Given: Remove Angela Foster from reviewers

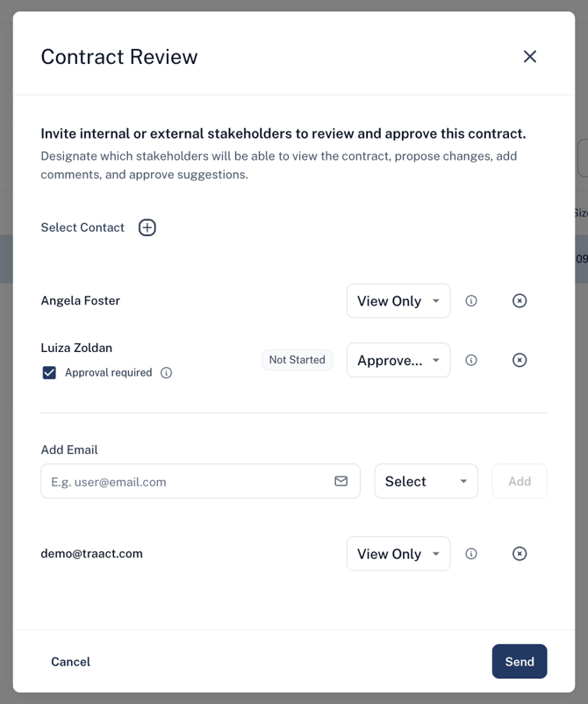Looking at the screenshot, I should pos(520,301).
